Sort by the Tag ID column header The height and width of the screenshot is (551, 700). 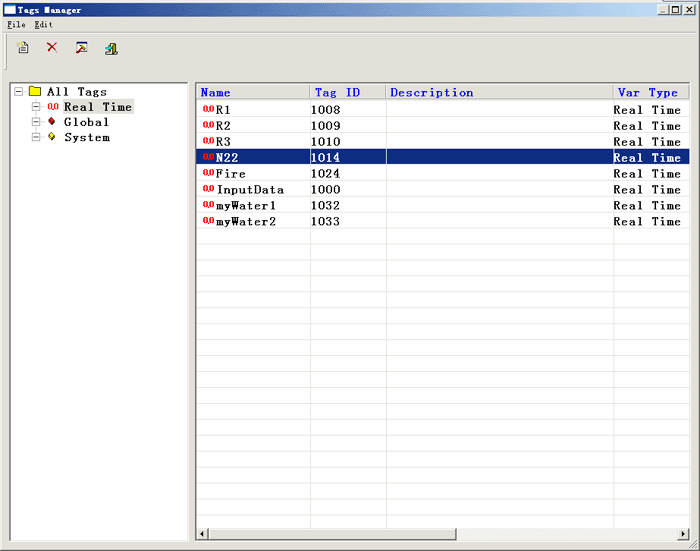click(348, 92)
